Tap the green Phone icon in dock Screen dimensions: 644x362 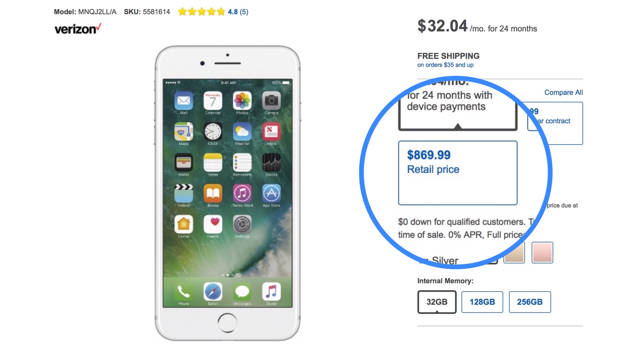point(183,292)
